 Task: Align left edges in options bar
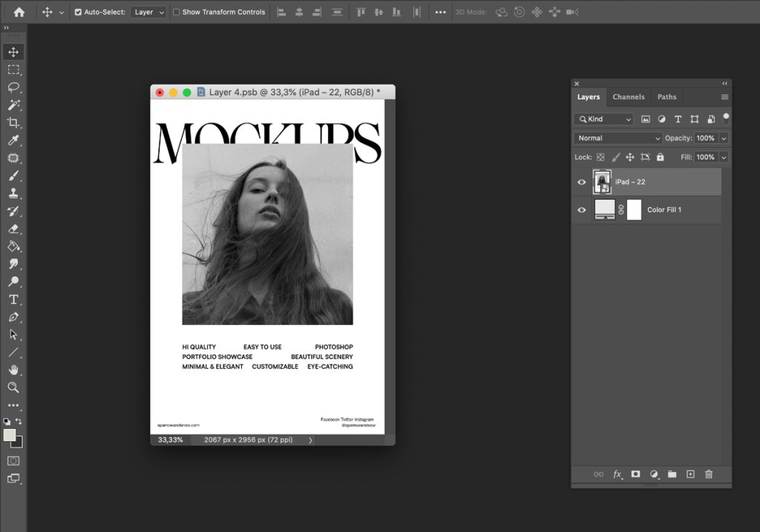(281, 12)
